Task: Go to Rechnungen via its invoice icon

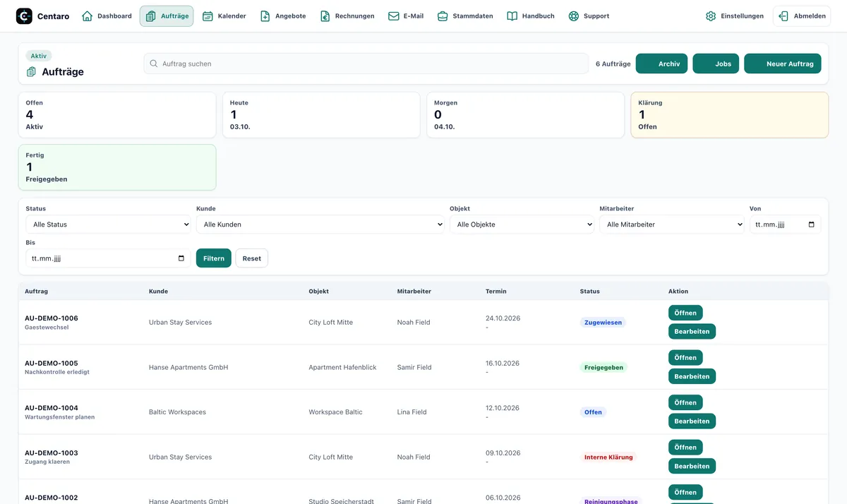Action: (325, 16)
